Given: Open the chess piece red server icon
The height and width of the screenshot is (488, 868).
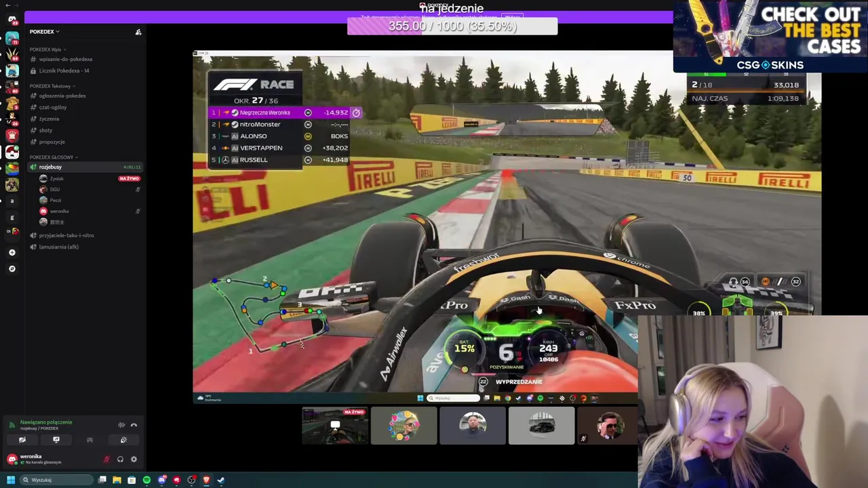Looking at the screenshot, I should 12,134.
